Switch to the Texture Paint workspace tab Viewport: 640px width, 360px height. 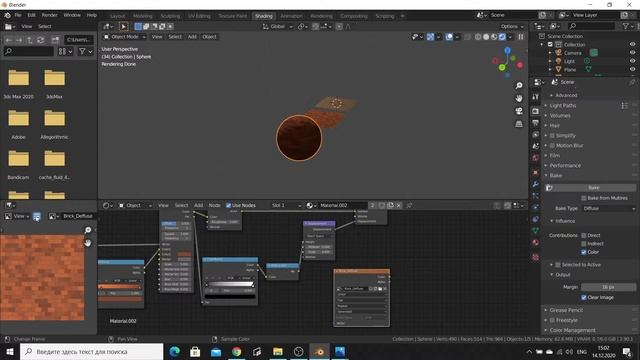(x=233, y=16)
